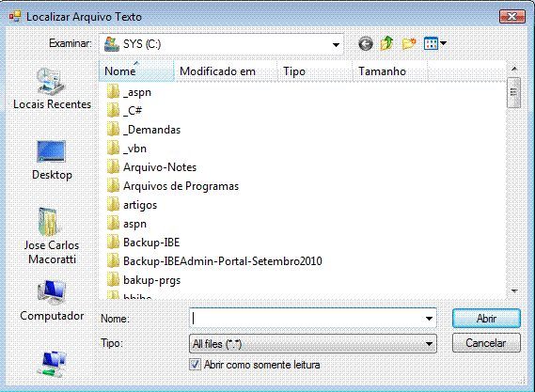Click the Abrir button
The height and width of the screenshot is (392, 535).
[486, 319]
